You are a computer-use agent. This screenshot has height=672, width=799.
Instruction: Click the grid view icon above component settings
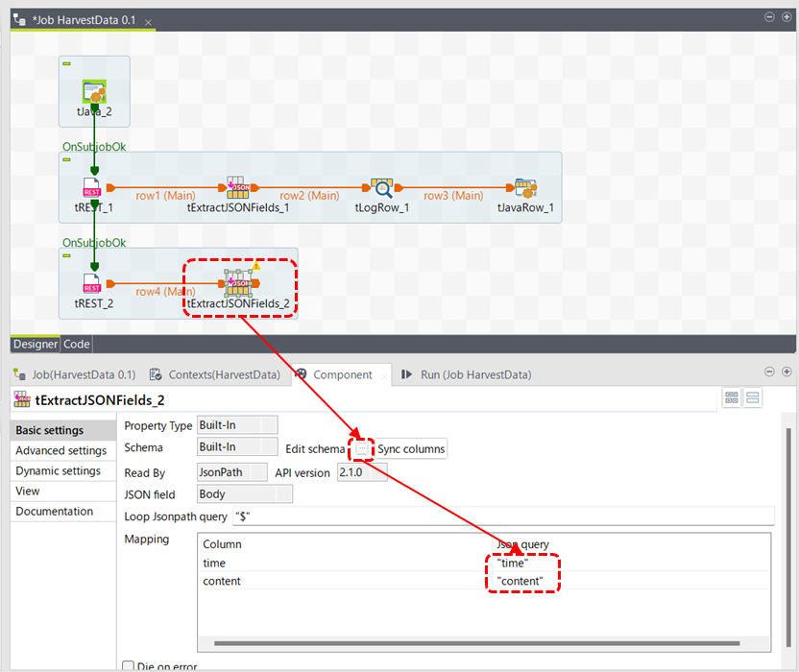tap(731, 396)
